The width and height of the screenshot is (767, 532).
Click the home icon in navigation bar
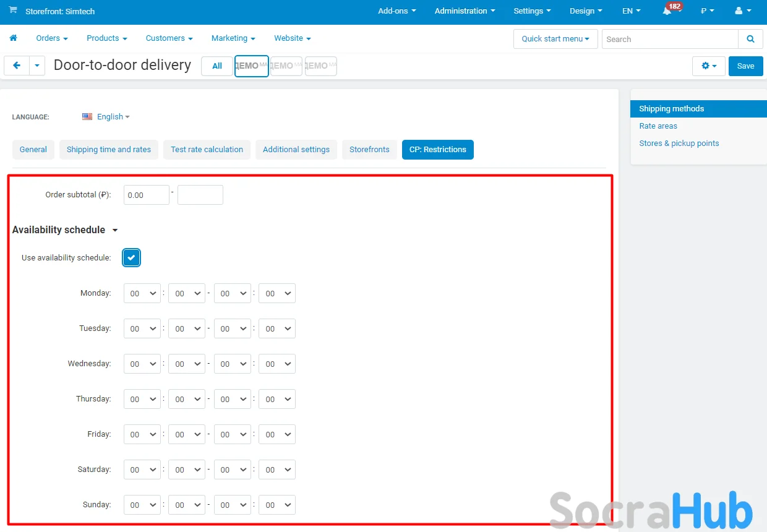pyautogui.click(x=13, y=38)
